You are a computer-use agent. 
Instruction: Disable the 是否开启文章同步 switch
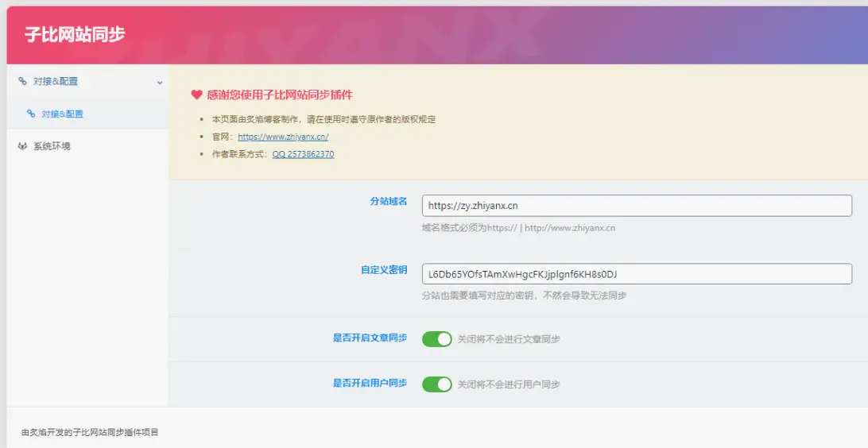[x=436, y=338]
